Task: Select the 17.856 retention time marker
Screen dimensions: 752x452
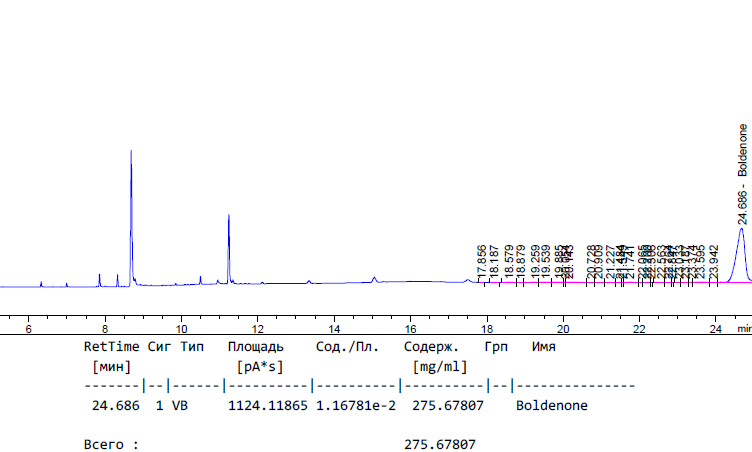Action: (x=482, y=261)
